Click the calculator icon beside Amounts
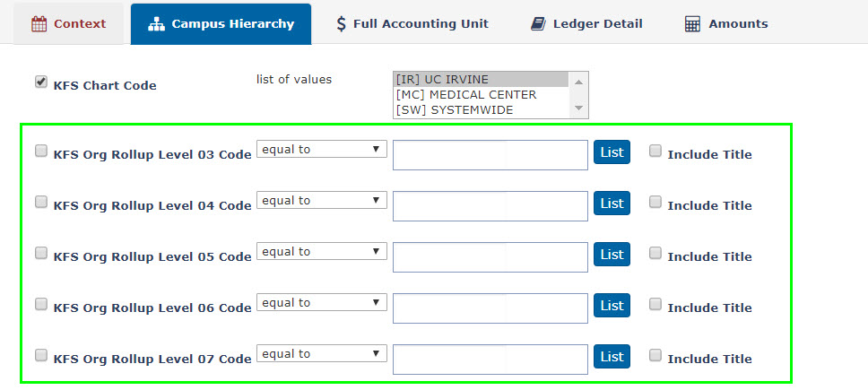Viewport: 868px width, 390px height. pyautogui.click(x=692, y=24)
